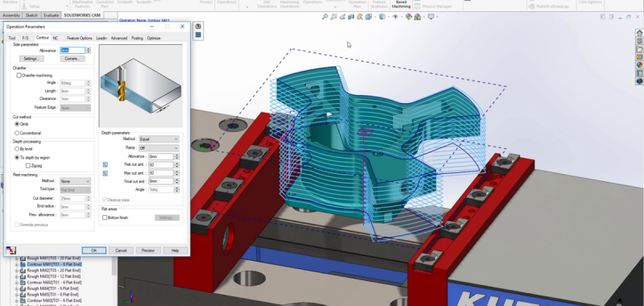
Task: Select the By level depth processing option
Action: pyautogui.click(x=17, y=149)
